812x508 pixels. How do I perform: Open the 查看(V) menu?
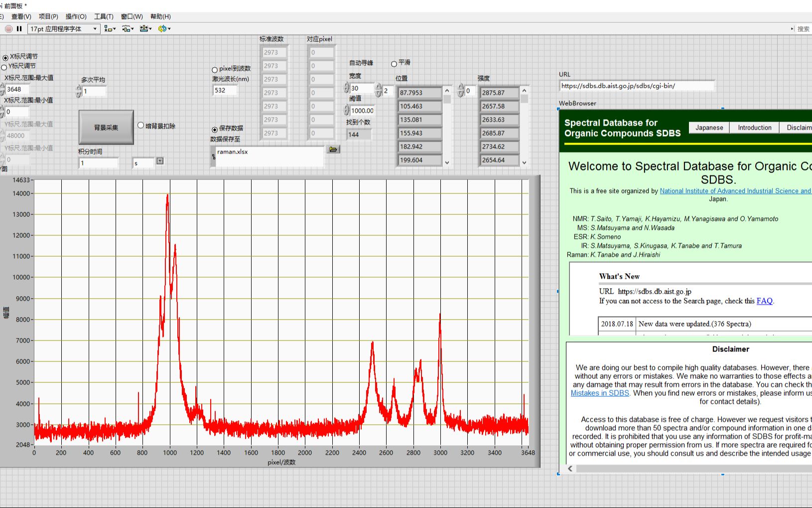pos(21,16)
